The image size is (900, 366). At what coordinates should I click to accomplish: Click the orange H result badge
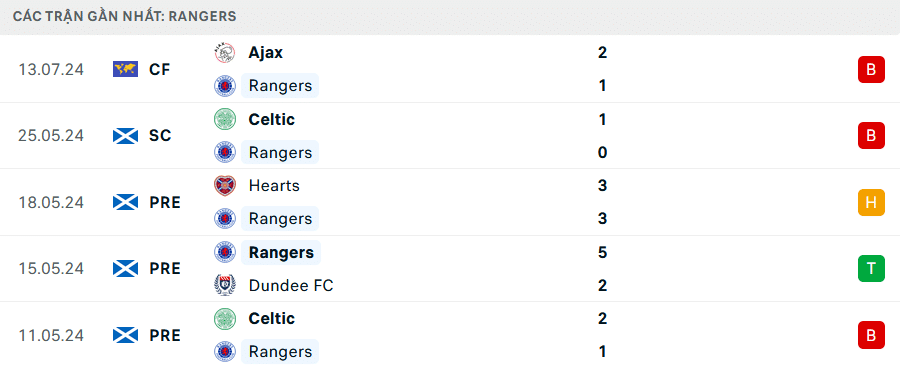click(x=871, y=203)
